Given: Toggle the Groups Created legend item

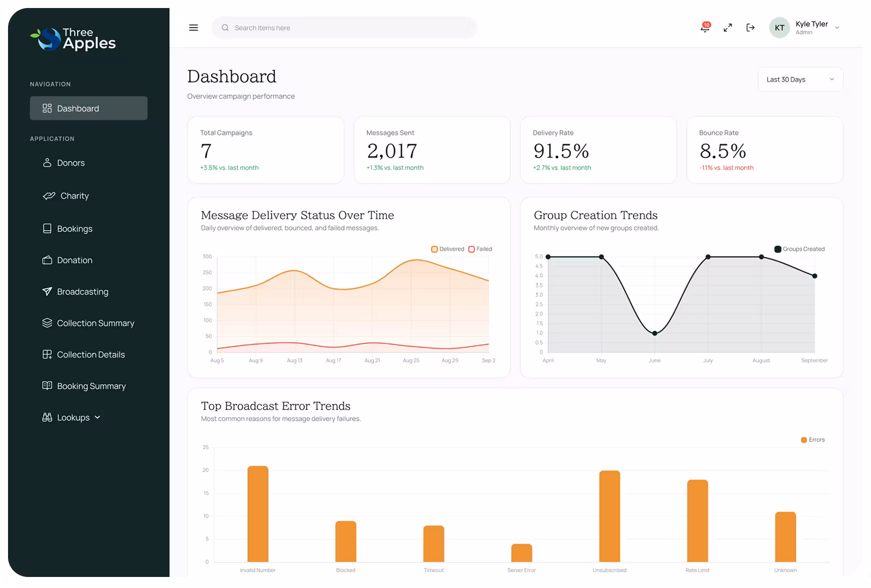Looking at the screenshot, I should pos(799,249).
